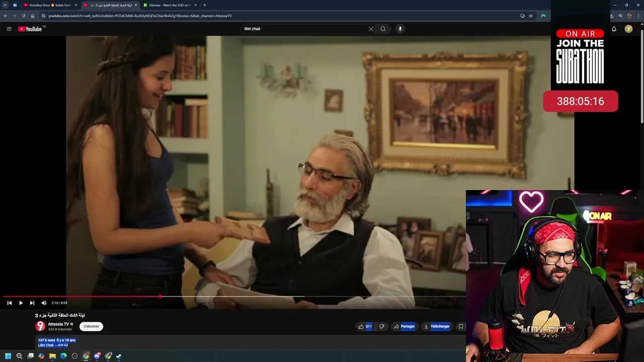This screenshot has height=362, width=644.
Task: Skip to next video in playlist
Action: pos(32,303)
